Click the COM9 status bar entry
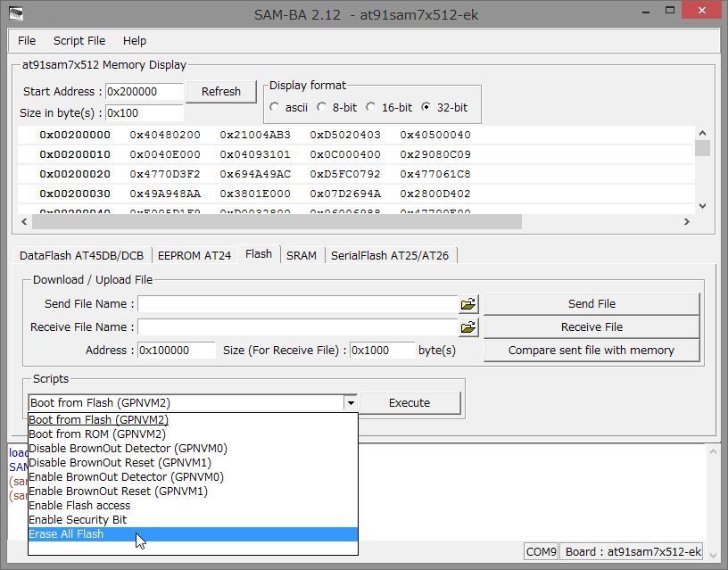This screenshot has width=728, height=570. 541,552
